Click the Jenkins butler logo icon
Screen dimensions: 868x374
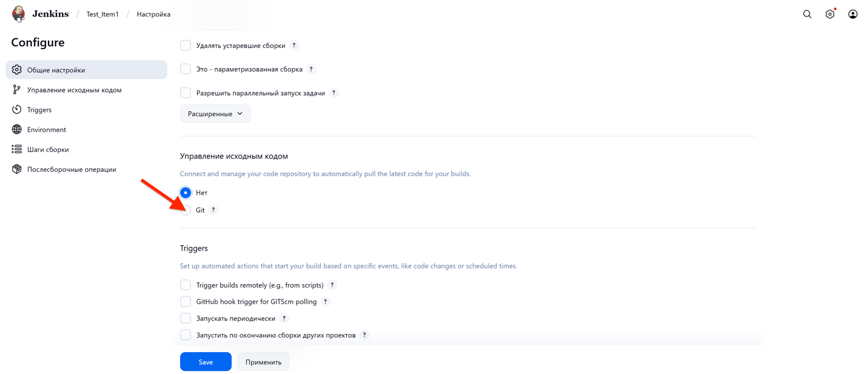tap(19, 13)
